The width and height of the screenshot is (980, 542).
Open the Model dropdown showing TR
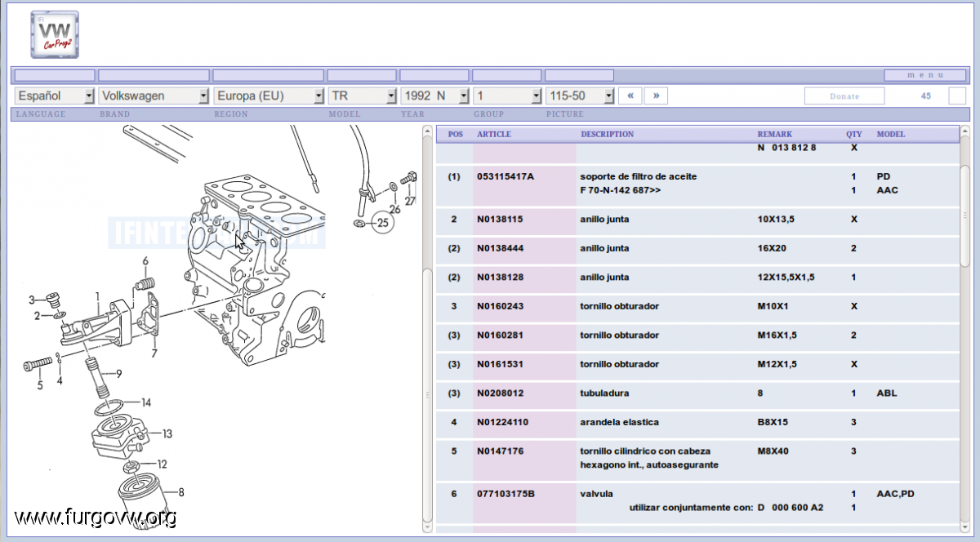pos(363,96)
